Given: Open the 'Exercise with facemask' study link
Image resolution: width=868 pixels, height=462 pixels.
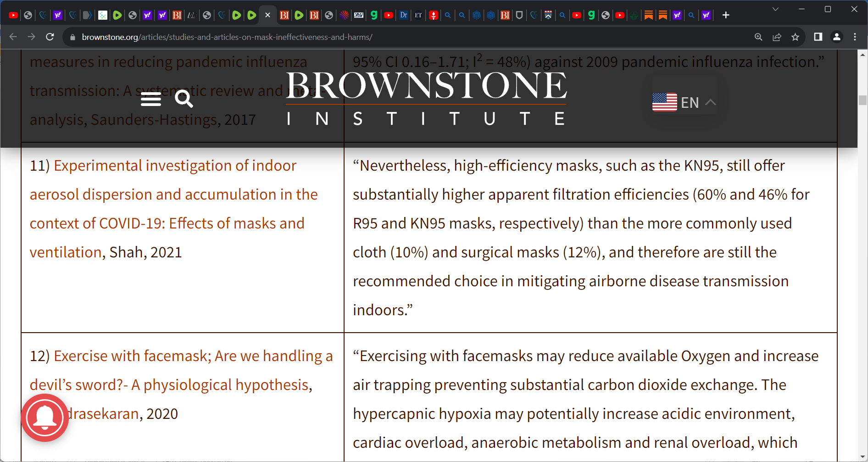Looking at the screenshot, I should (x=181, y=370).
